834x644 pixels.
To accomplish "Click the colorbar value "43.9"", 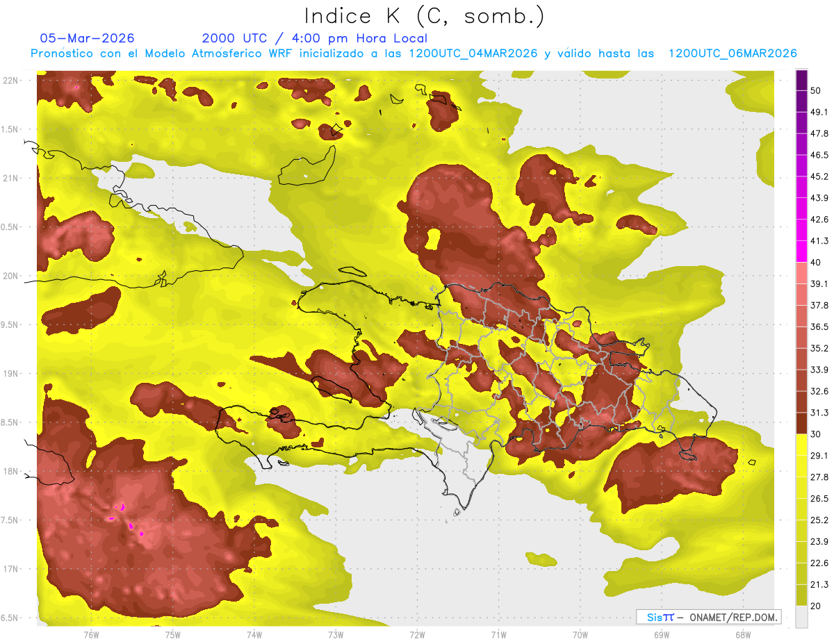I will 820,198.
